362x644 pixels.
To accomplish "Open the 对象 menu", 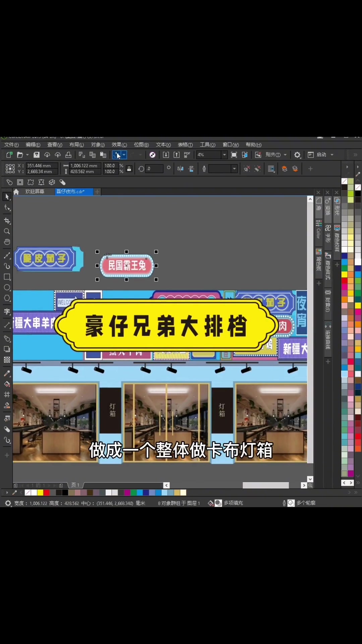I will [x=98, y=145].
